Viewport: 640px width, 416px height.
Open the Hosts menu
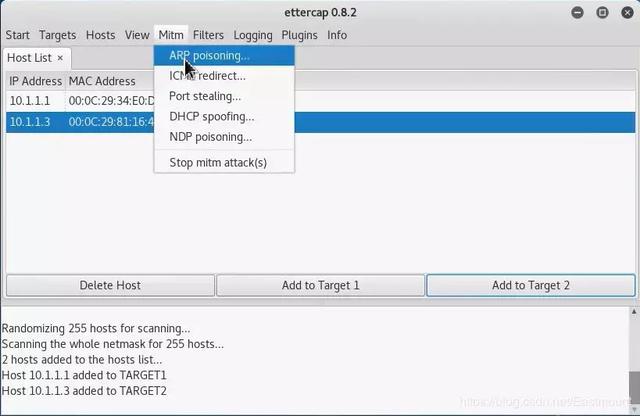point(100,35)
